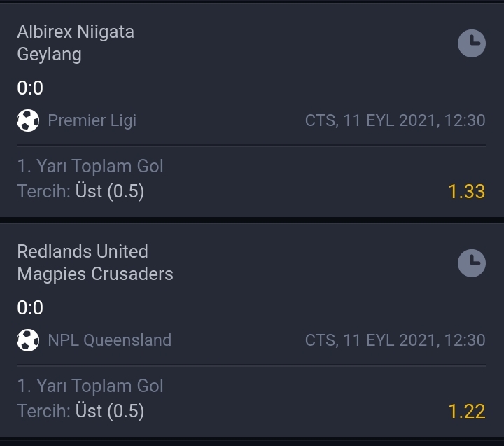Viewport: 504px width, 446px height.
Task: Select 1. Yarı Toplam Gol under NPL Queensland
Action: coord(90,386)
